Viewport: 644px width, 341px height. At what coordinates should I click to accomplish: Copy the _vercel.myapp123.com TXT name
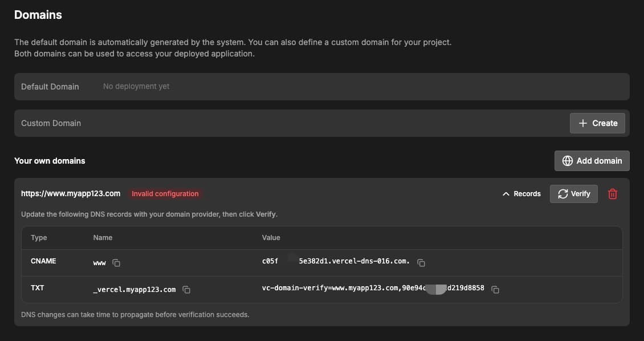tap(187, 290)
